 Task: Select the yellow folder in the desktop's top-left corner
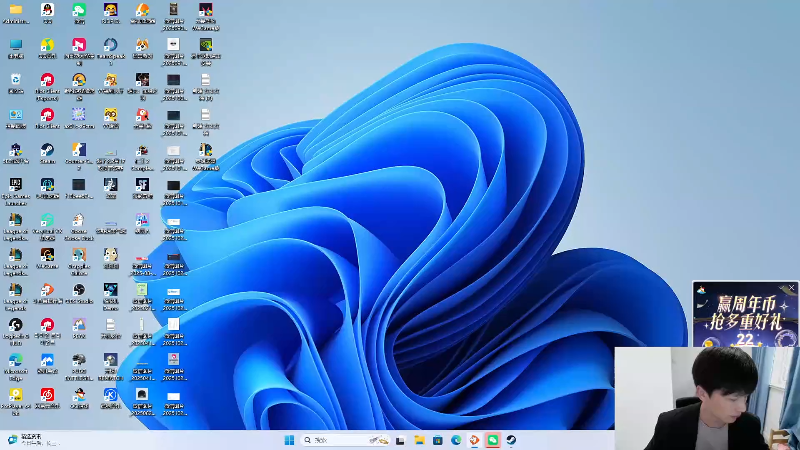pyautogui.click(x=16, y=10)
